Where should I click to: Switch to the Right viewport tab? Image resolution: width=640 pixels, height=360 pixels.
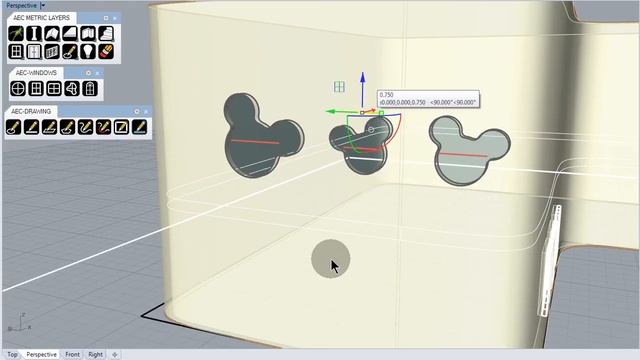pos(96,354)
